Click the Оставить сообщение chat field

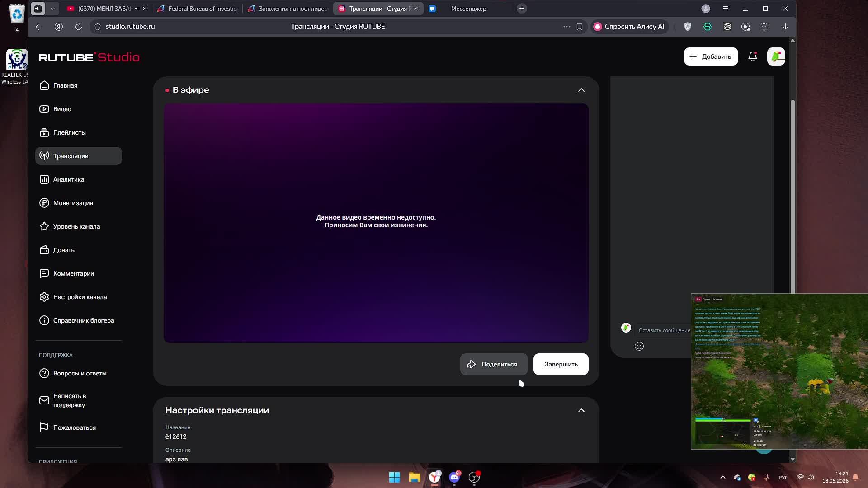pos(664,330)
